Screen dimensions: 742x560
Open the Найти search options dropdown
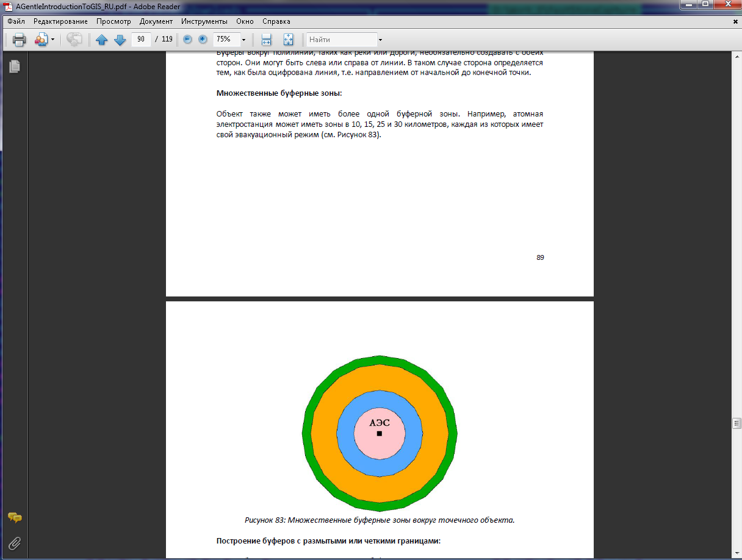coord(380,40)
